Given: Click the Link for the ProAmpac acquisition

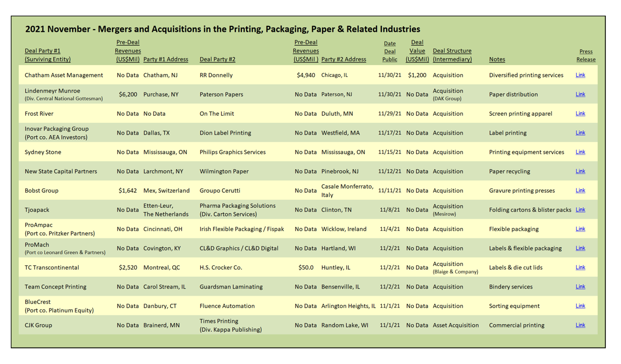Looking at the screenshot, I should [580, 229].
